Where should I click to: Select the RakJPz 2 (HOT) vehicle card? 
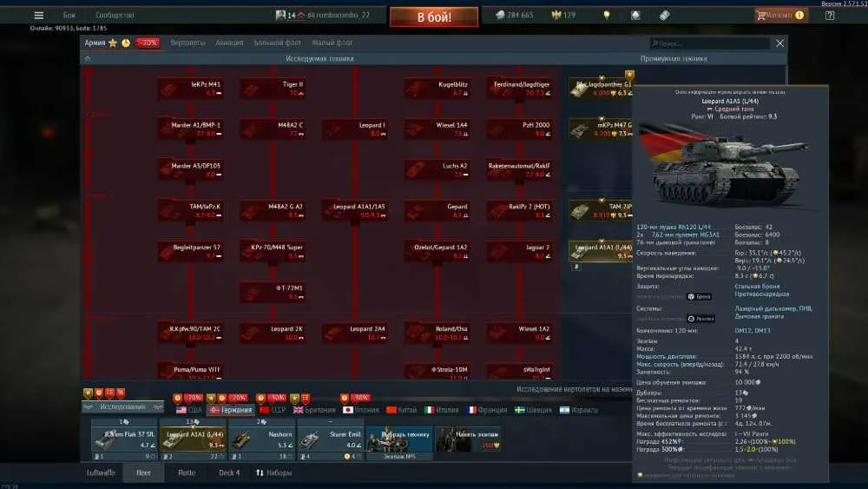pos(519,210)
